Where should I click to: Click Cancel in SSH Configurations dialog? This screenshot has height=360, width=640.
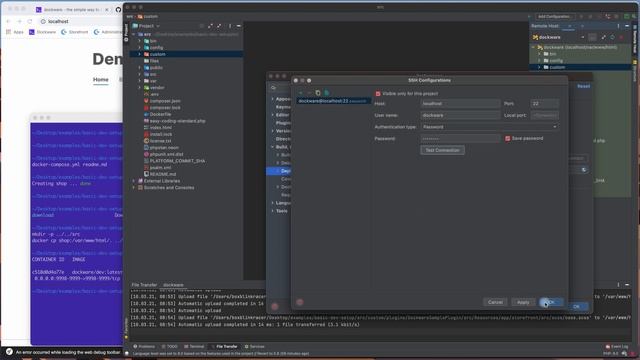point(495,302)
